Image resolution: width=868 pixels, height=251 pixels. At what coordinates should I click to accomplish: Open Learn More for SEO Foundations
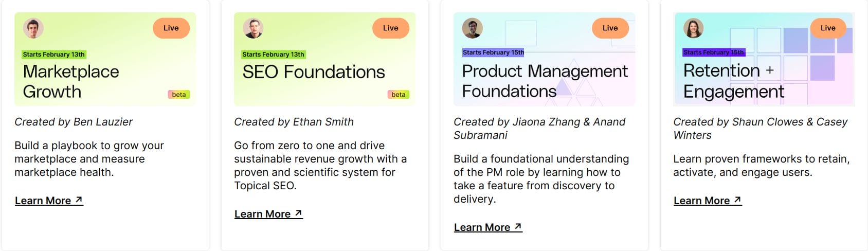(268, 214)
